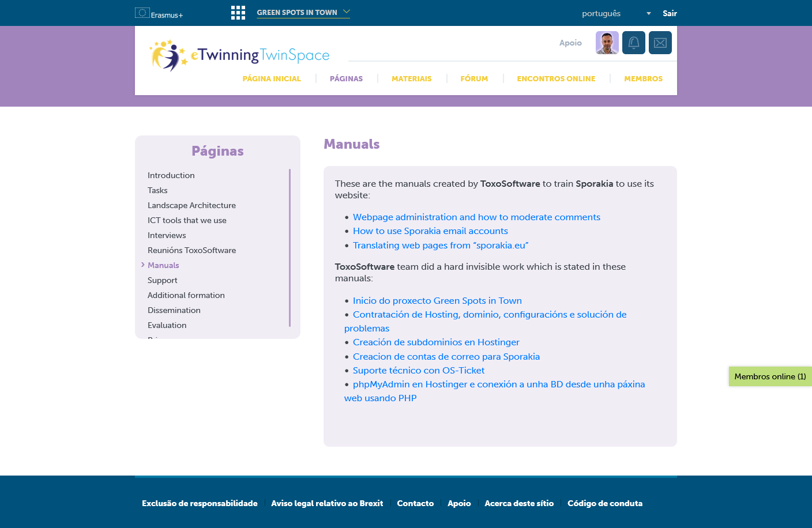
Task: Click Exclusão de responsabilidade footer link
Action: [200, 503]
